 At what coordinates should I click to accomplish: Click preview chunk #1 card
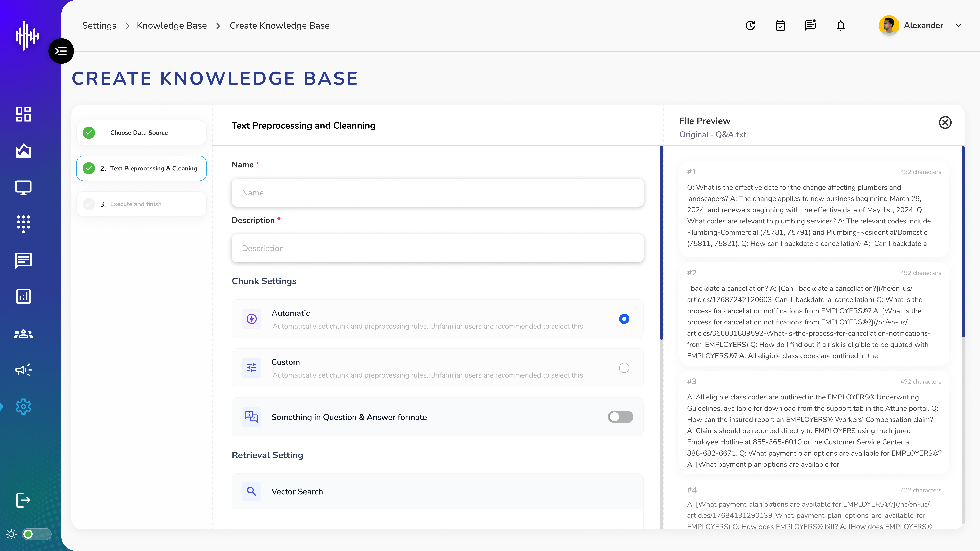point(814,209)
